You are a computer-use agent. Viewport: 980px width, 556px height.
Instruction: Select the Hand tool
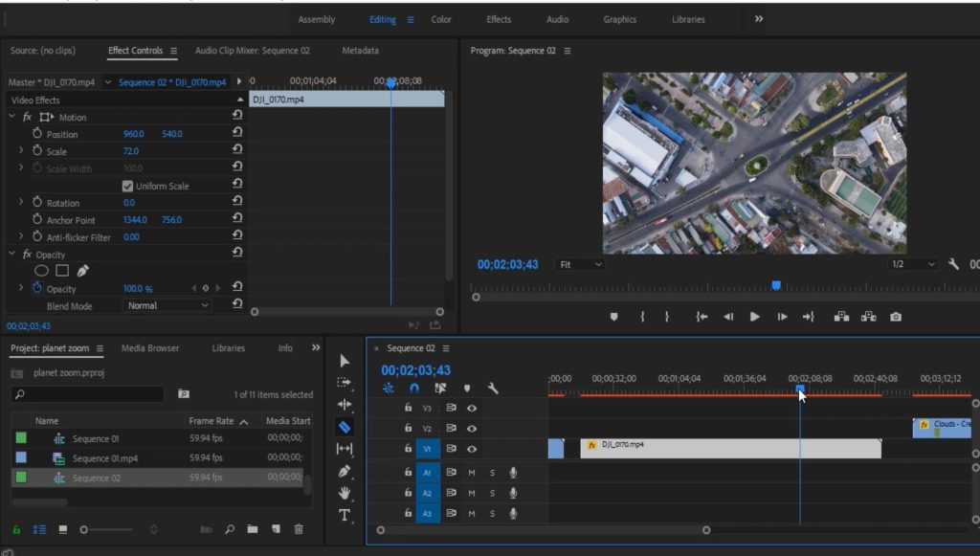coord(345,493)
